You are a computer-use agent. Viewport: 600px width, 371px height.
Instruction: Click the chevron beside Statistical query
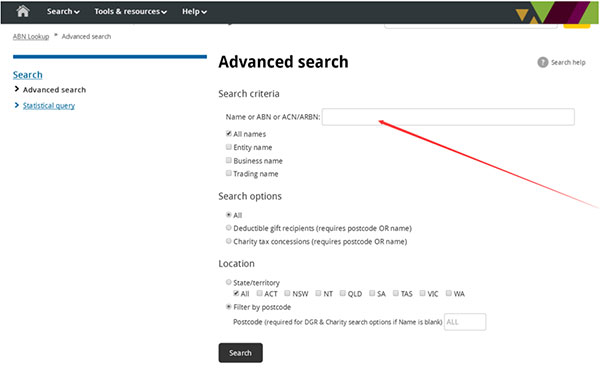click(16, 105)
